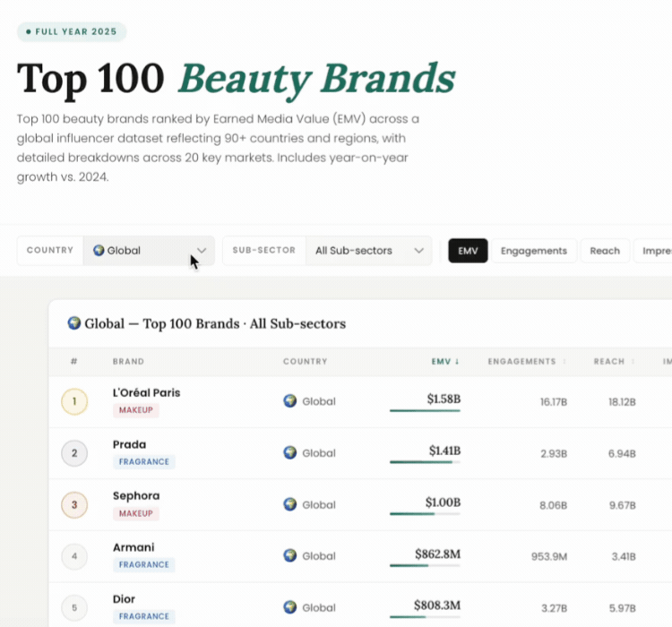Click the 3.27B engagements value
The height and width of the screenshot is (627, 672).
[554, 608]
